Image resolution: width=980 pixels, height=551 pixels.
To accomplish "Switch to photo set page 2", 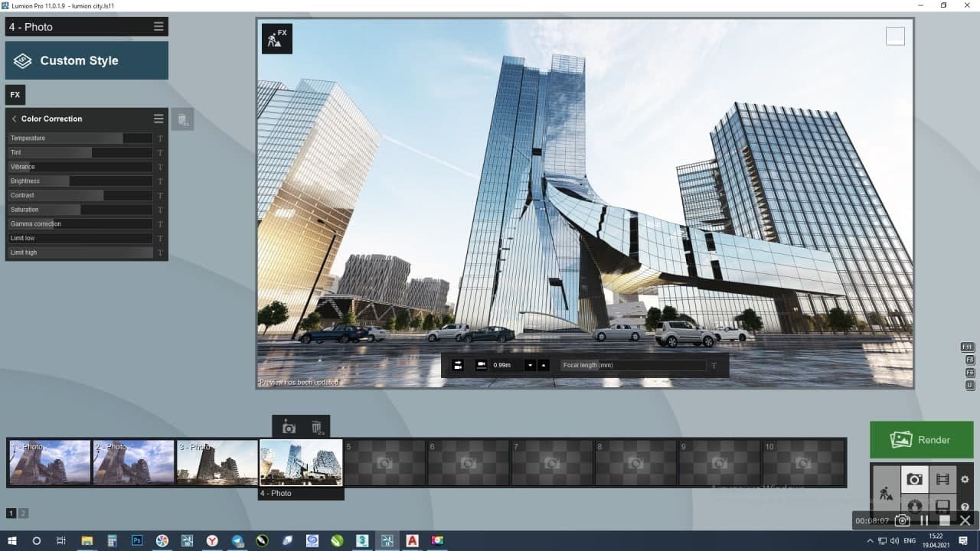I will click(x=23, y=514).
